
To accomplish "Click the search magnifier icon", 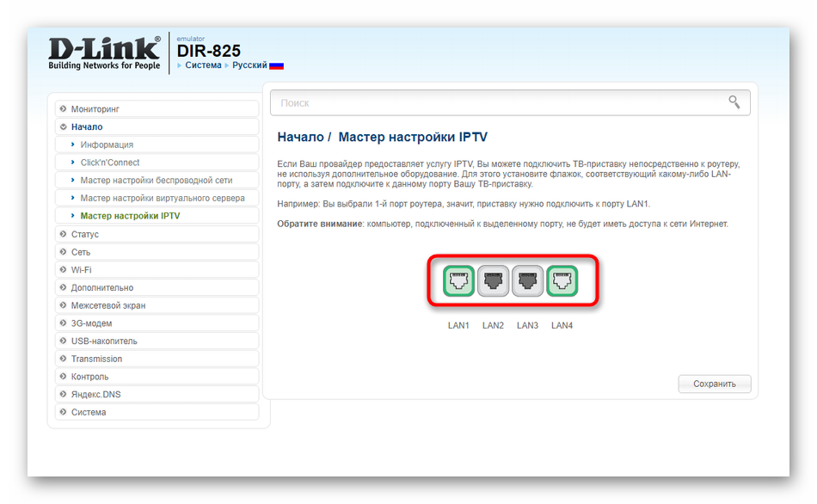I will click(734, 102).
